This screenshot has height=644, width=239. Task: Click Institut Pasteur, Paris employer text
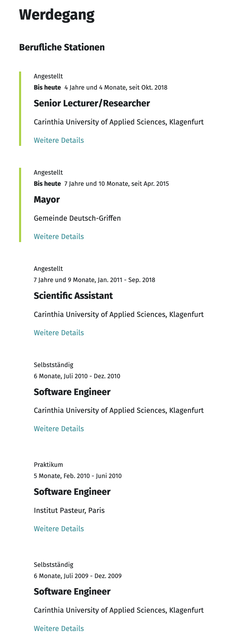click(69, 510)
